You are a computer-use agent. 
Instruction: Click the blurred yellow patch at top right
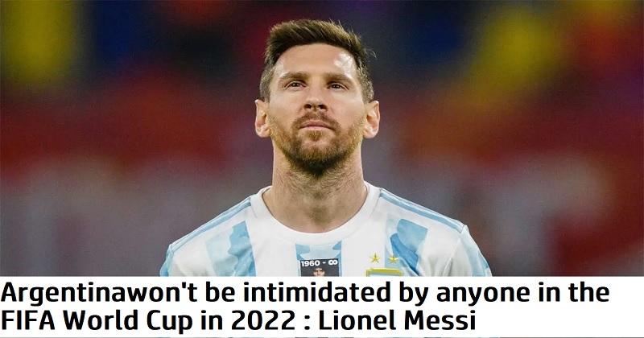[522, 41]
